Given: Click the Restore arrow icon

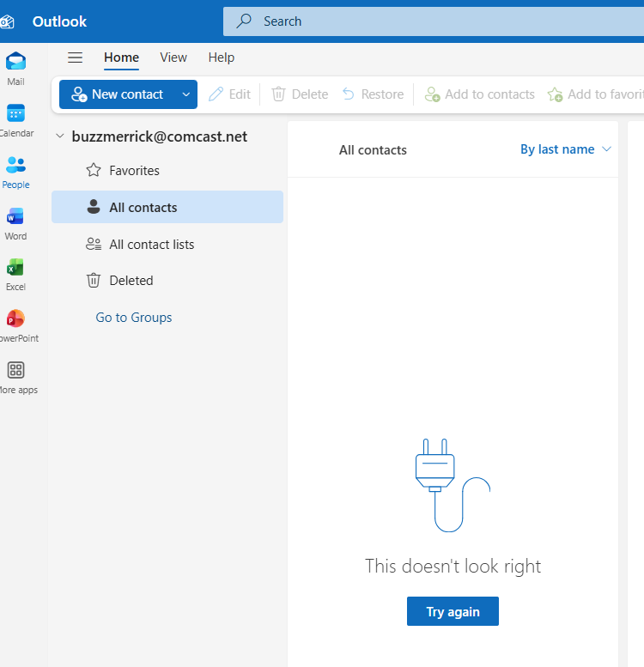Looking at the screenshot, I should click(349, 94).
